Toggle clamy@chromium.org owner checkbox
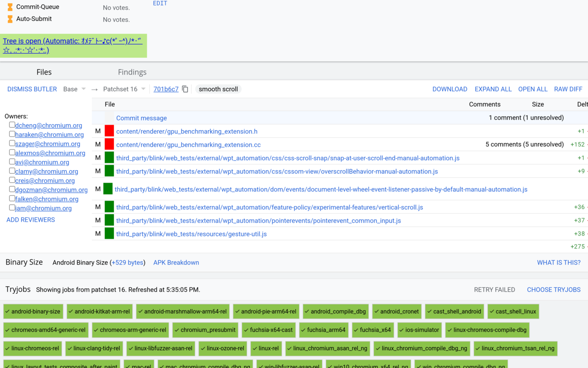 [x=12, y=171]
